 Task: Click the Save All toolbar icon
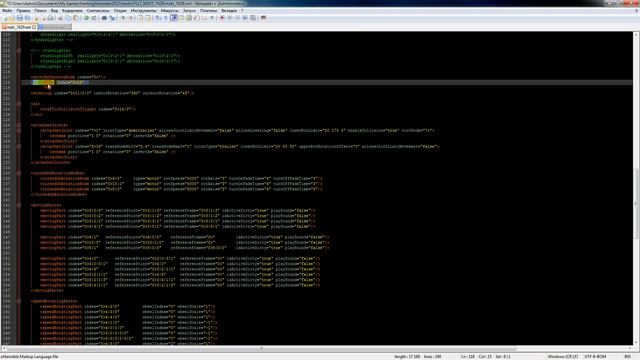click(27, 18)
